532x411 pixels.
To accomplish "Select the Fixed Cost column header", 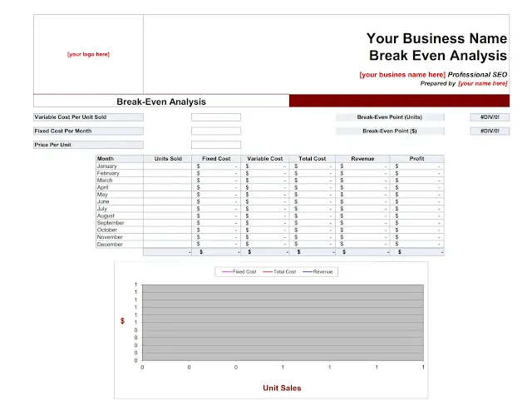I will coord(216,159).
